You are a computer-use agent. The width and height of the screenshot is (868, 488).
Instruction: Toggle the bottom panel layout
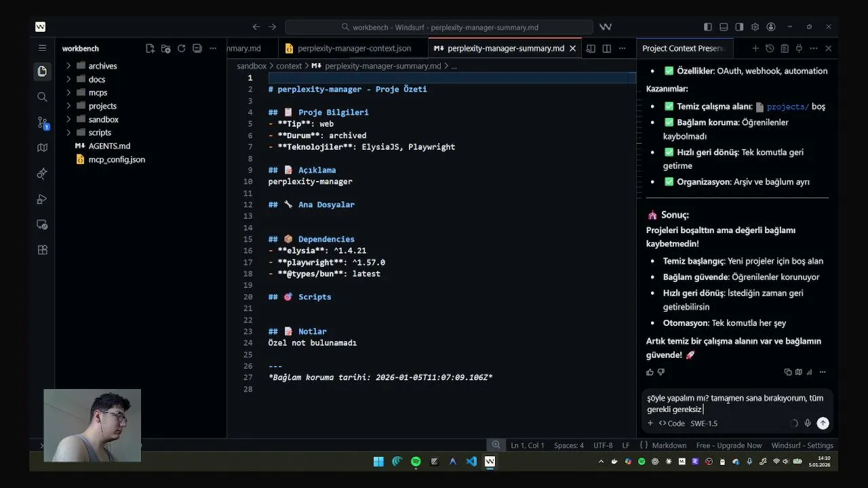tap(724, 27)
